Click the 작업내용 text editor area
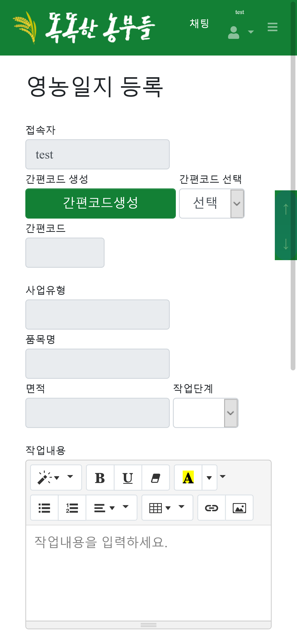The image size is (297, 644). 148,571
